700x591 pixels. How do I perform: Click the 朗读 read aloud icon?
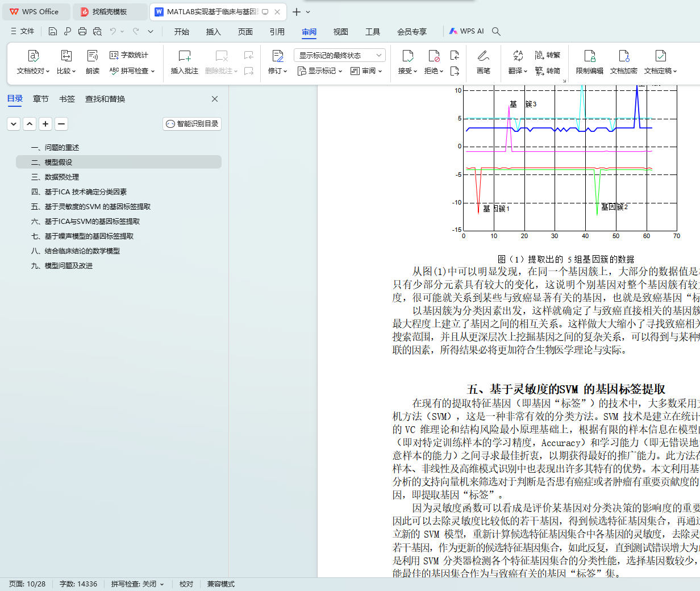(93, 56)
